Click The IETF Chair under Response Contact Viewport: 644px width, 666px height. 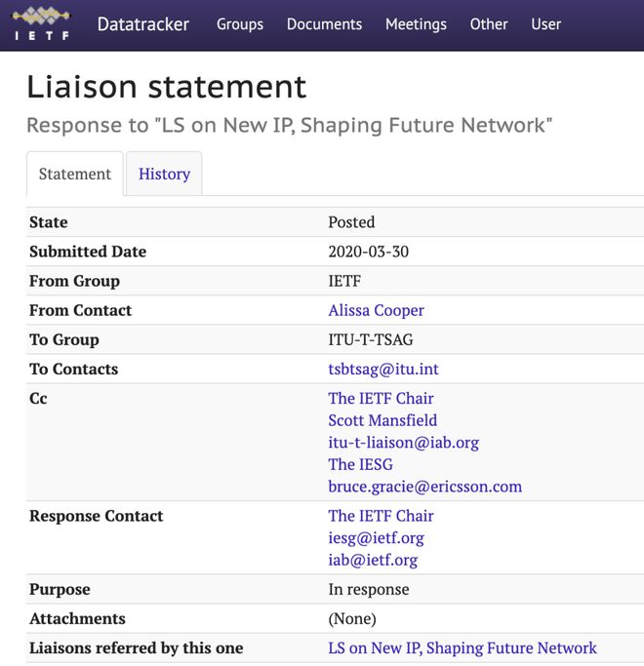[x=381, y=516]
